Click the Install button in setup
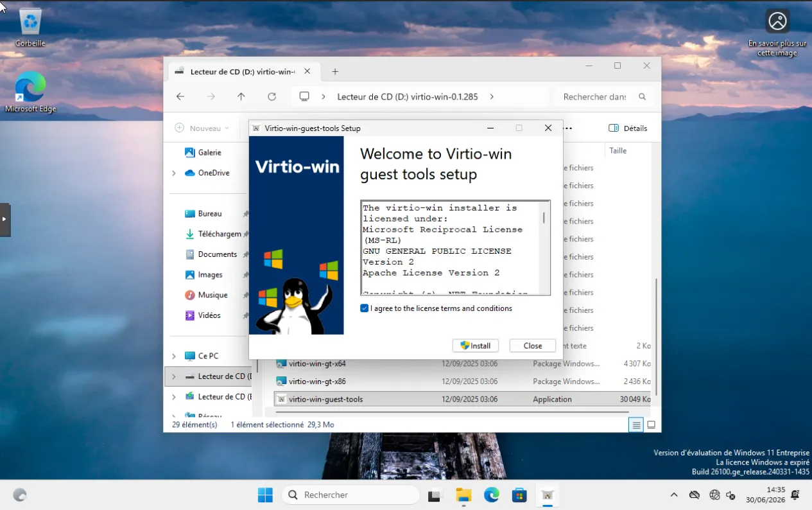 coord(476,346)
